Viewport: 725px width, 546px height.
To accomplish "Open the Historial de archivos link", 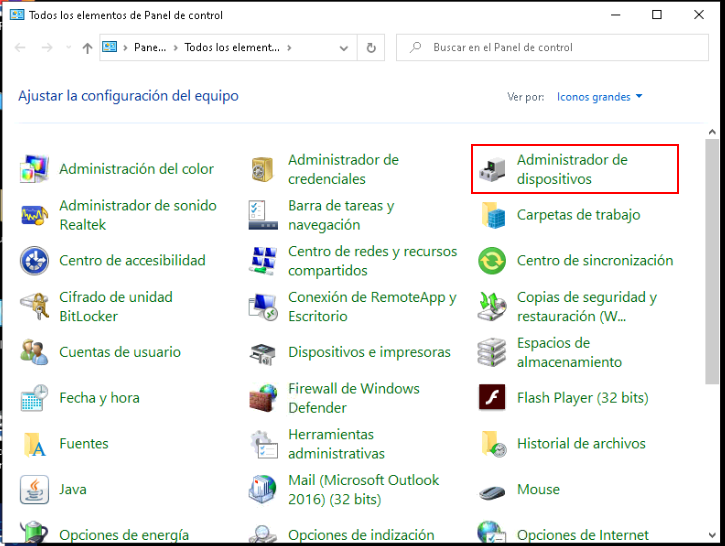I will pos(581,444).
